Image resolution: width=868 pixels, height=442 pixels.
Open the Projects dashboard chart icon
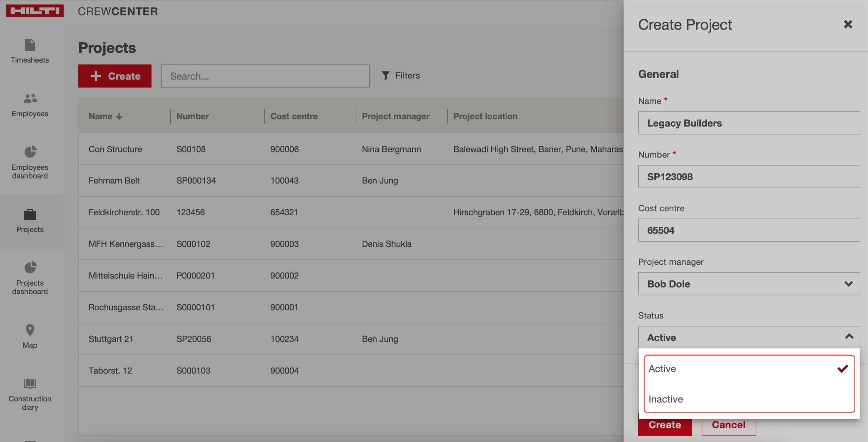point(30,268)
